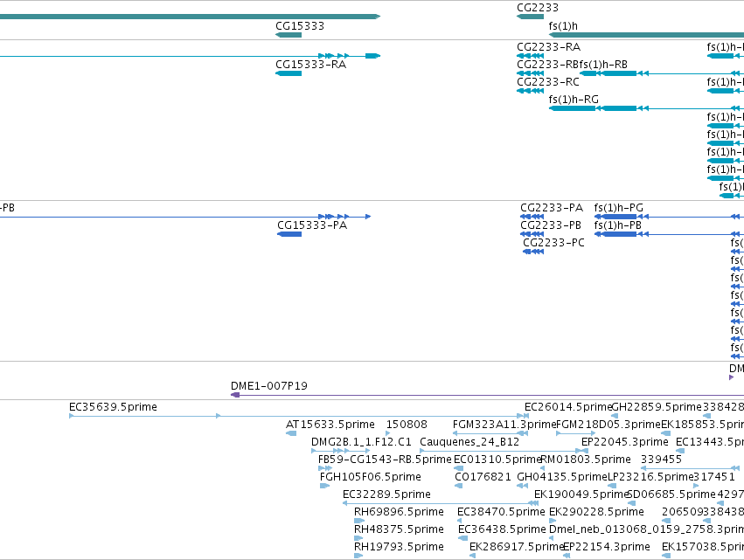Select the EC36438.5prime EST glyph
Image resolution: width=744 pixels, height=560 pixels.
tap(462, 538)
